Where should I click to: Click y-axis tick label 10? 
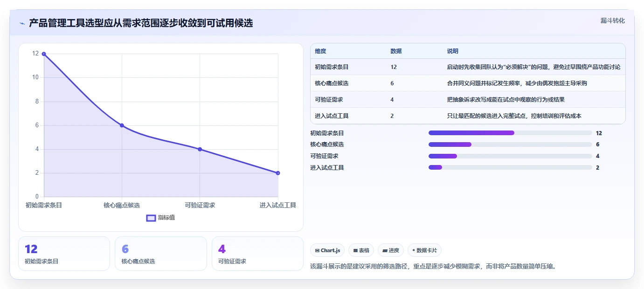pyautogui.click(x=35, y=77)
